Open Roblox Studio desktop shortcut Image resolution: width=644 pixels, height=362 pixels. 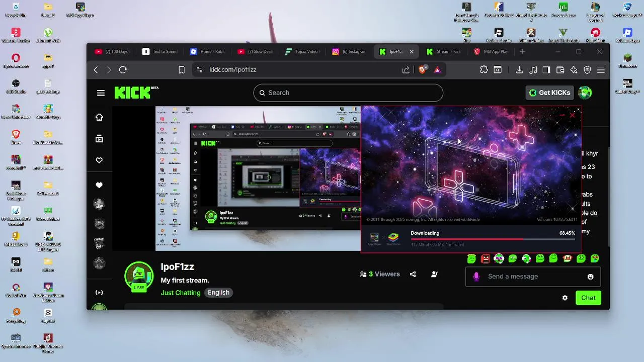pos(499,36)
